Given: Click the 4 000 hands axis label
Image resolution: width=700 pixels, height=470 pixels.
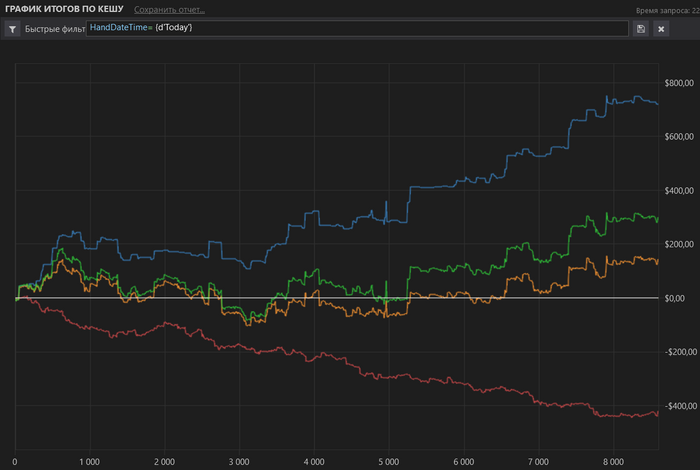Looking at the screenshot, I should pos(314,462).
